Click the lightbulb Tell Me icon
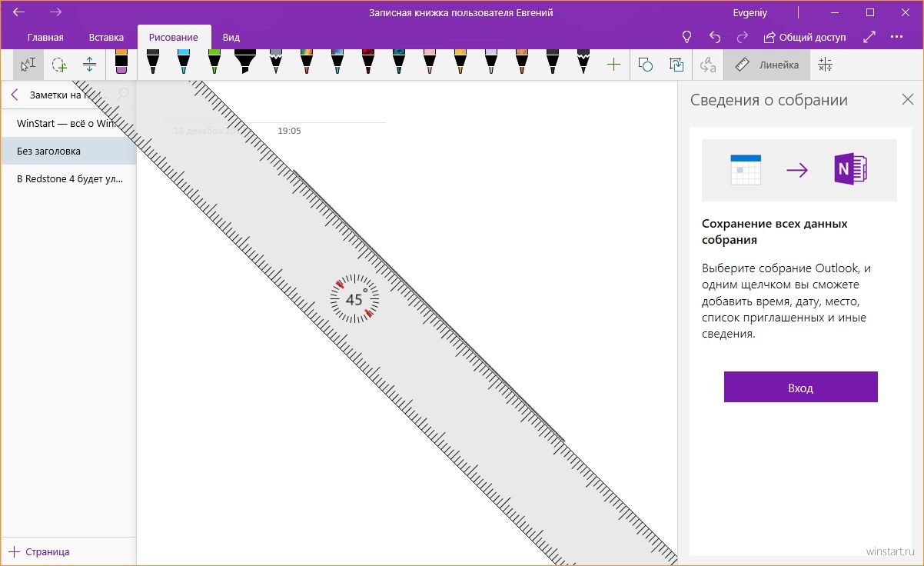Screen dimensions: 924x566 (x=687, y=37)
